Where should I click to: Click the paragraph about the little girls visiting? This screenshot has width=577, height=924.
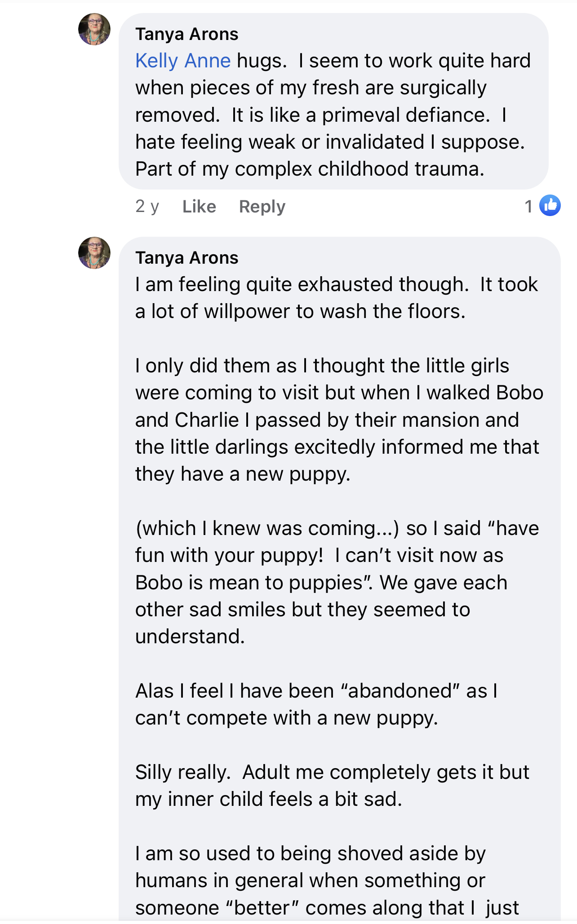pos(339,420)
